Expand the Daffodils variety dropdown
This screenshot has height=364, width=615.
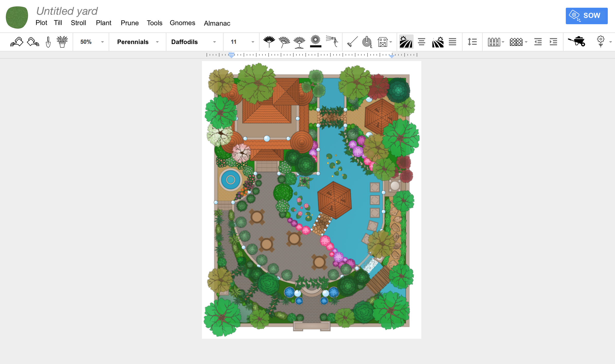214,42
